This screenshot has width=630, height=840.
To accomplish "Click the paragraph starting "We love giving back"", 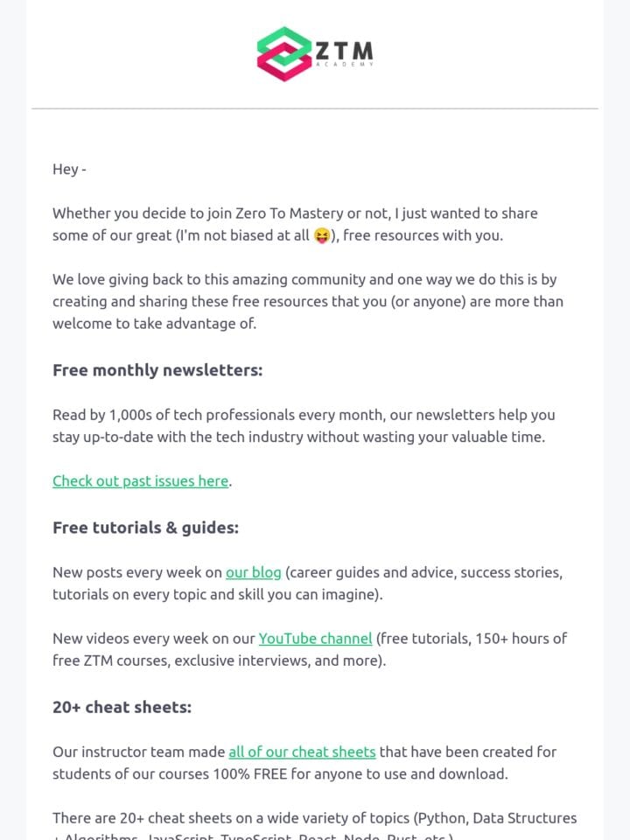I will [x=307, y=302].
